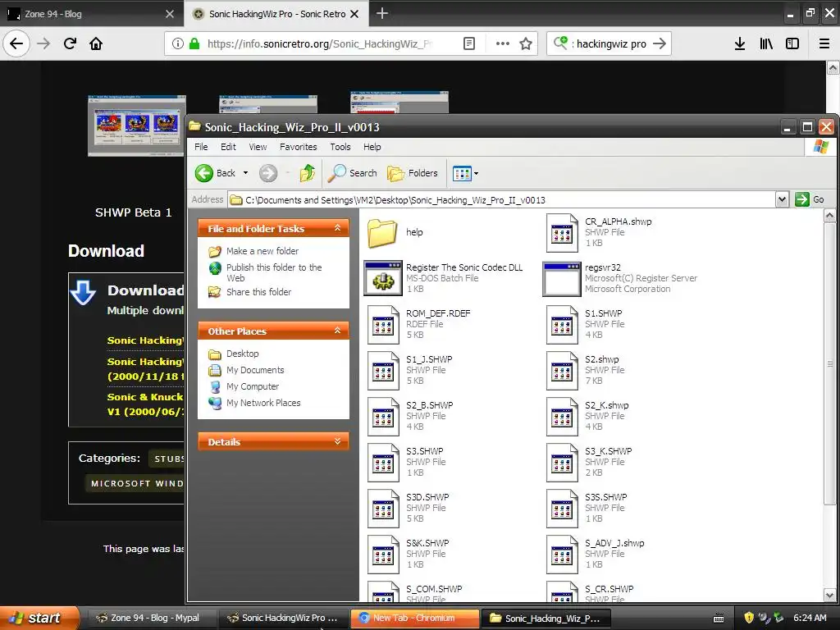
Task: Click Publish this folder to the Web
Action: pyautogui.click(x=274, y=272)
